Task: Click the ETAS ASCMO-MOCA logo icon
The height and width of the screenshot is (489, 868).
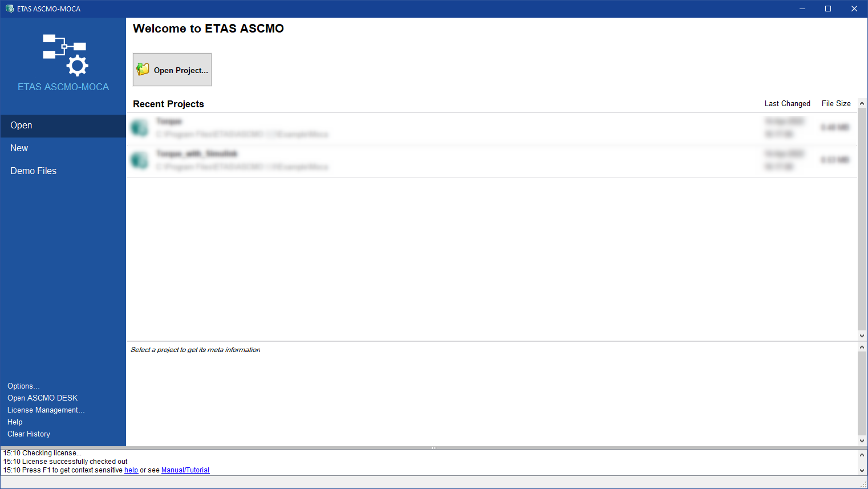Action: pyautogui.click(x=65, y=55)
